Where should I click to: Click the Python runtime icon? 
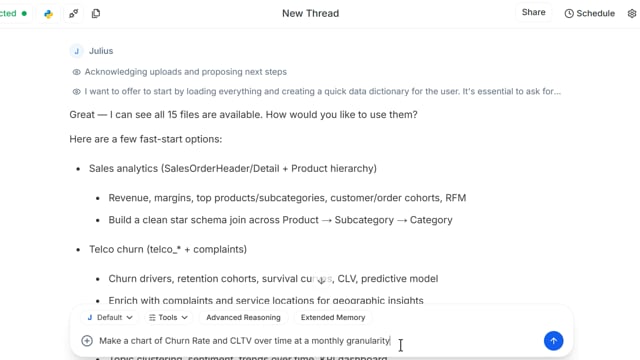point(49,14)
